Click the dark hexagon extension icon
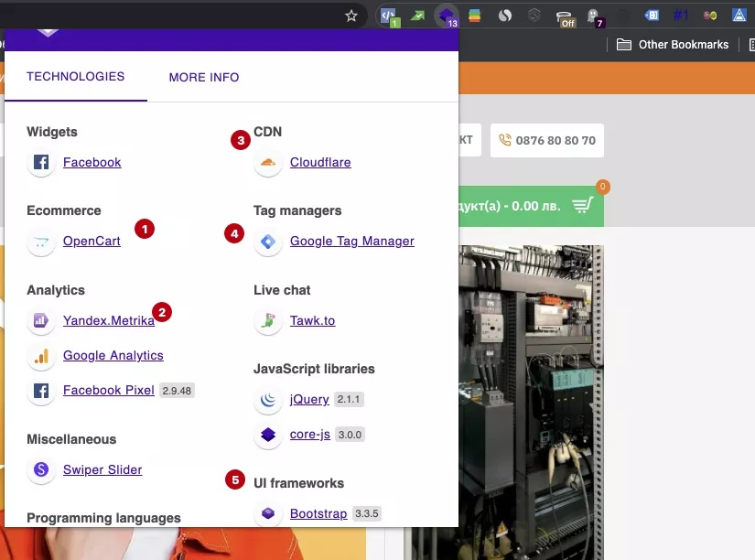 pos(534,16)
